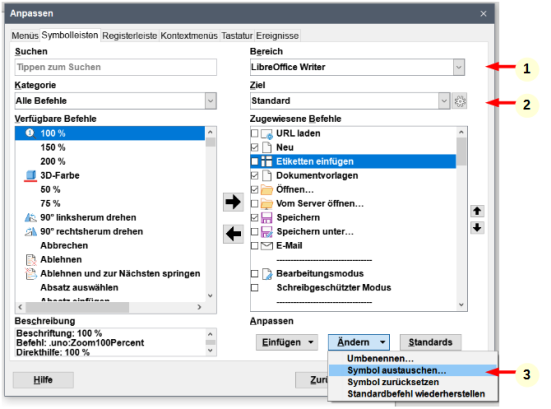551x409 pixels.
Task: Move selected command down with arrow
Action: point(477,228)
